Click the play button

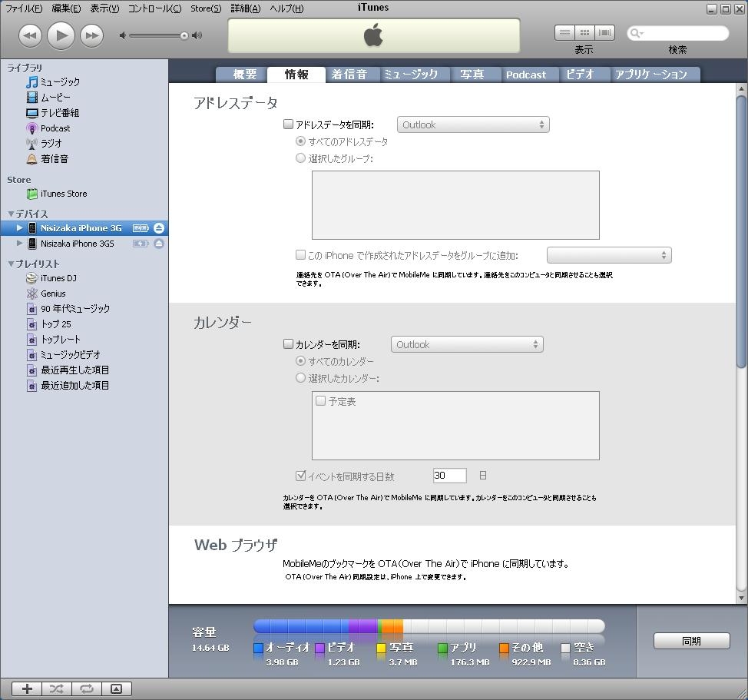point(61,35)
